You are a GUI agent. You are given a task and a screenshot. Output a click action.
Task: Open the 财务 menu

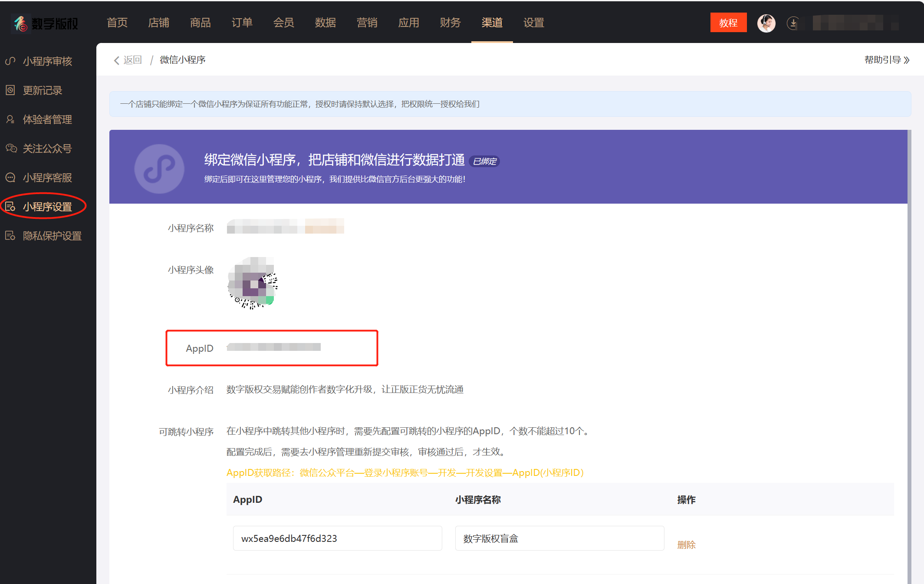click(x=450, y=23)
